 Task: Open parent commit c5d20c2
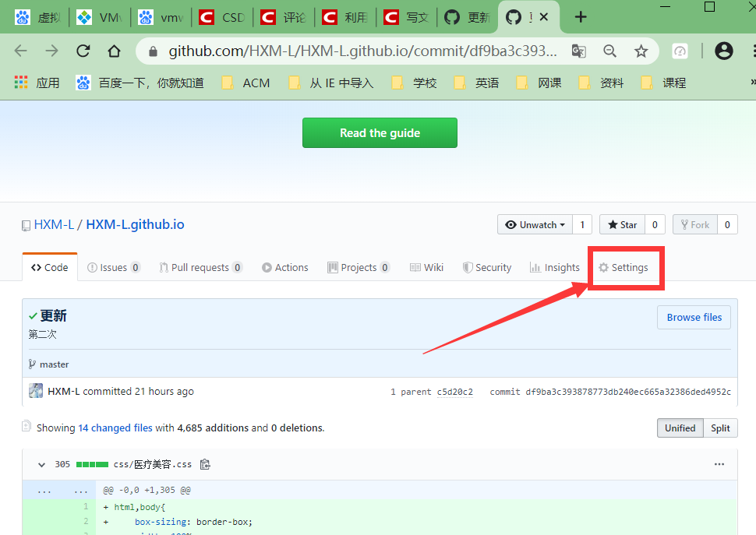point(454,392)
